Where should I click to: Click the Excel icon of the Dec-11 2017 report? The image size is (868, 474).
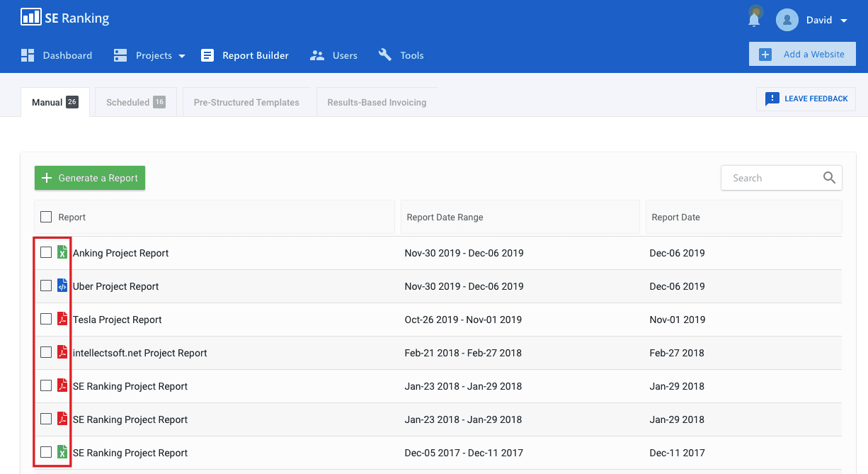coord(62,452)
